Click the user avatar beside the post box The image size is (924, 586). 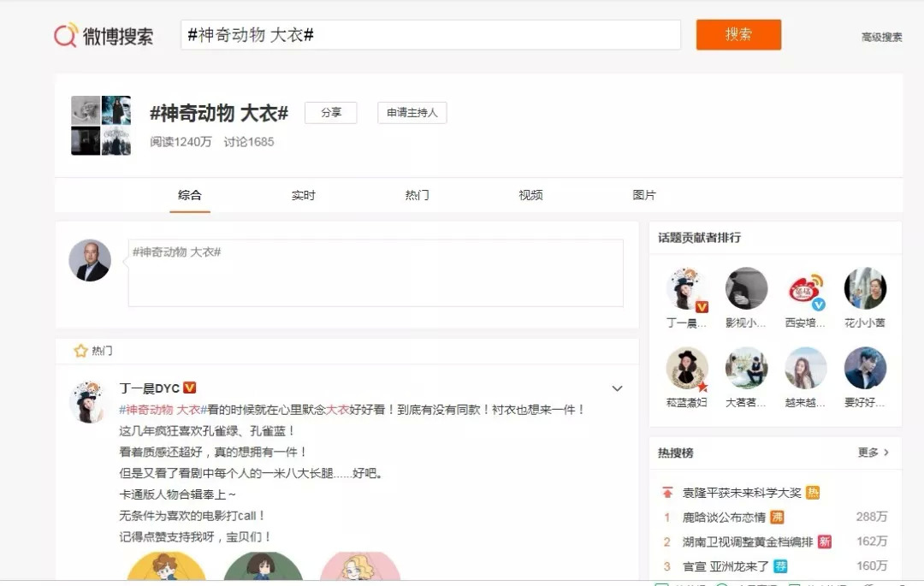pos(90,260)
